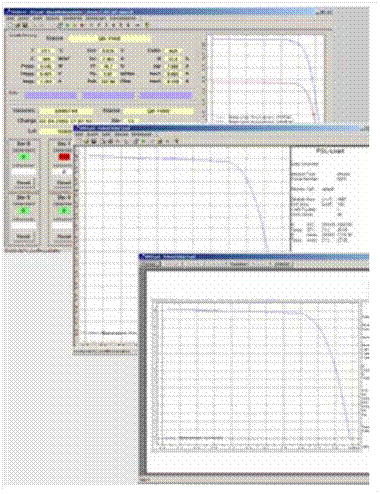Click the green indicator in the bottom-left bin panel

coord(24,210)
